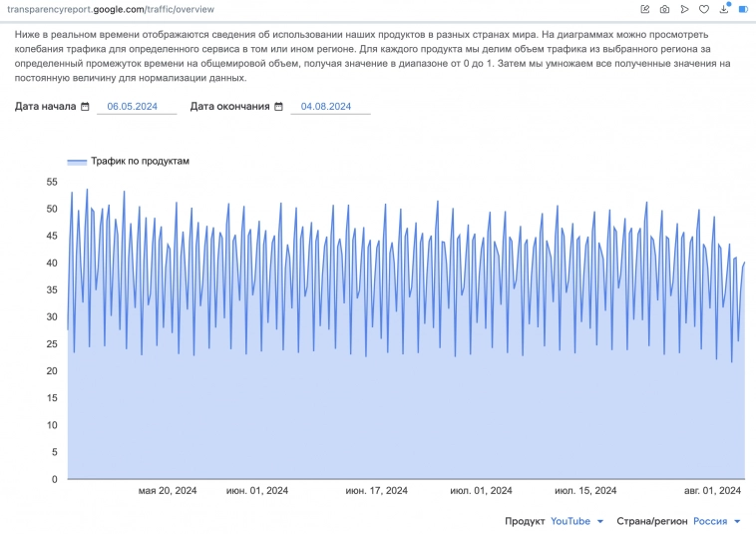Open the browser downloads icon

(x=724, y=9)
